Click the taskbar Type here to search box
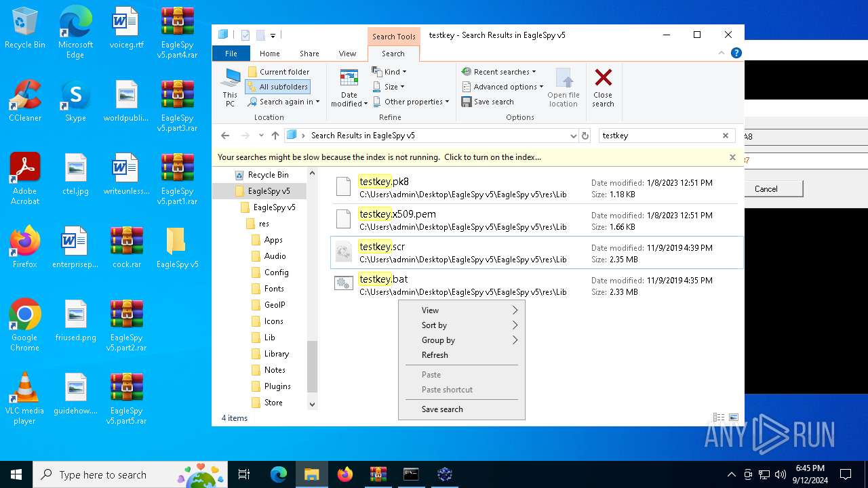The image size is (868, 488). click(131, 474)
